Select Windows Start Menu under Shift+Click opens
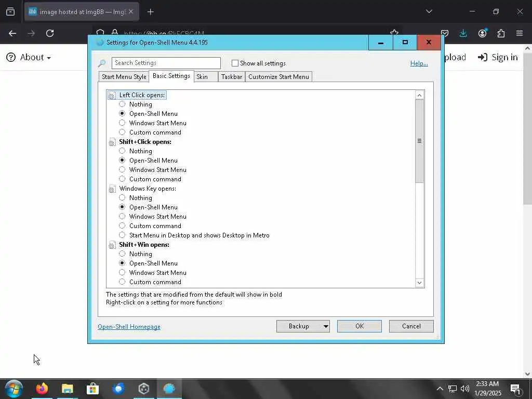Viewport: 532px width, 399px height. coord(122,170)
